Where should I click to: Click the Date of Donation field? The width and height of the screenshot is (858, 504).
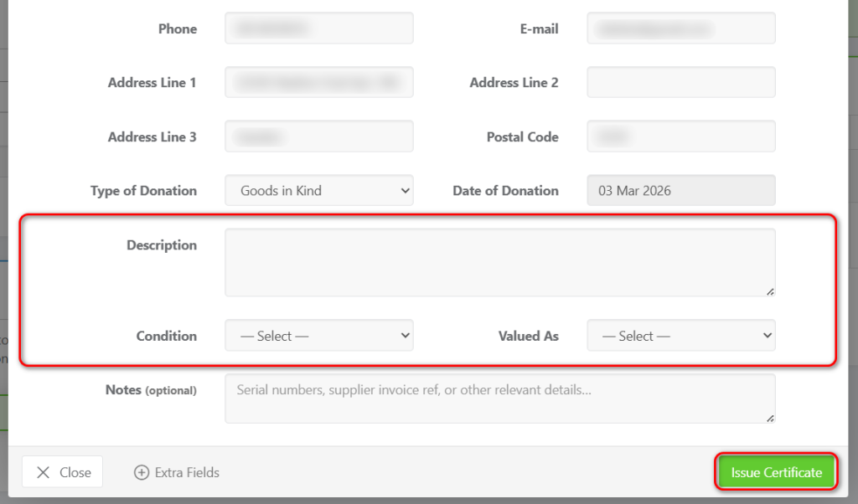[680, 190]
